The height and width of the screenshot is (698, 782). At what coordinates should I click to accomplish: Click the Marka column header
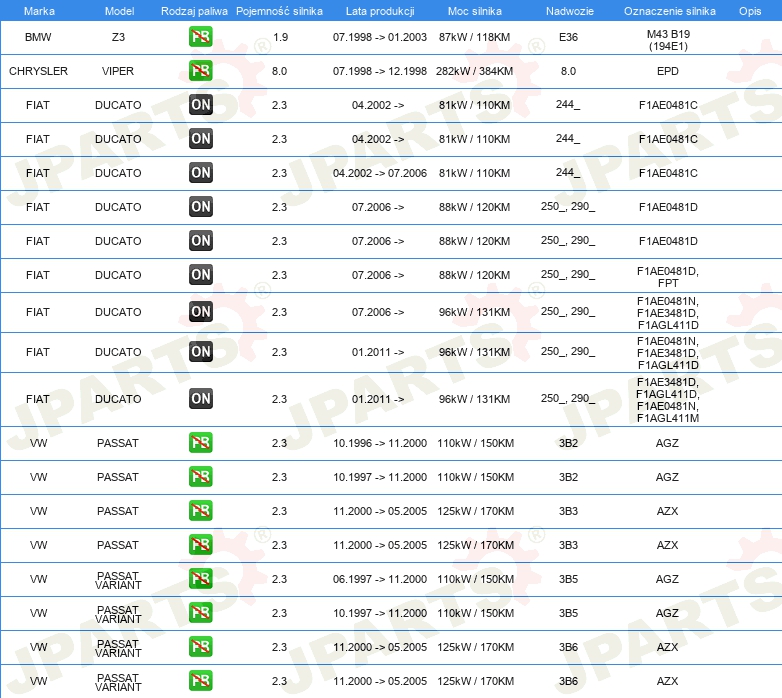tap(39, 11)
